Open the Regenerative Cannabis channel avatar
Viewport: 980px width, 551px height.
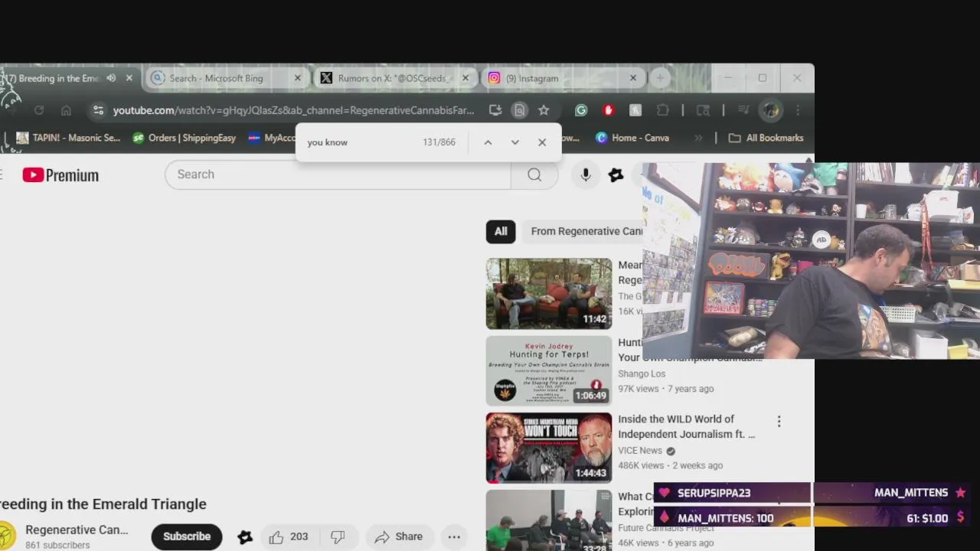coord(6,536)
